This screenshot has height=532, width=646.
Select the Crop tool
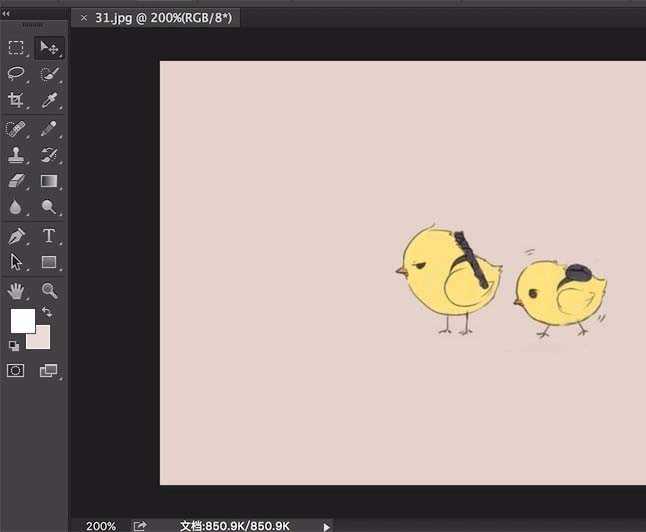pos(16,100)
